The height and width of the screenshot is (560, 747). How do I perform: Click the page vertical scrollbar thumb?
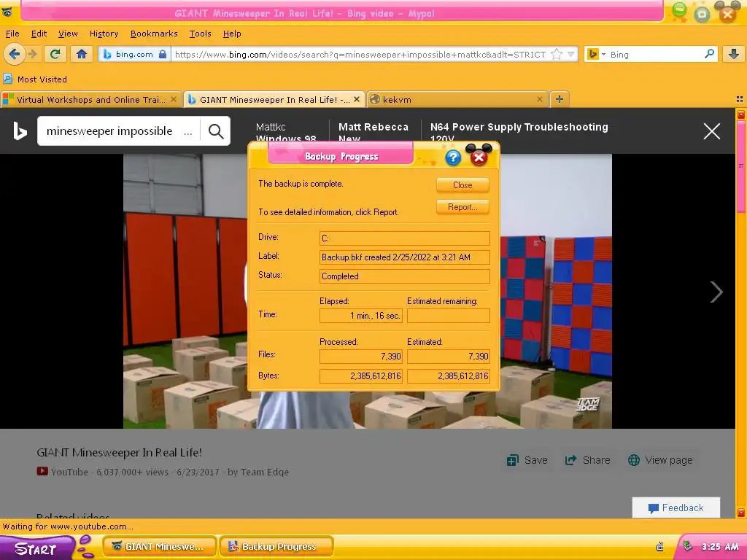tap(741, 167)
